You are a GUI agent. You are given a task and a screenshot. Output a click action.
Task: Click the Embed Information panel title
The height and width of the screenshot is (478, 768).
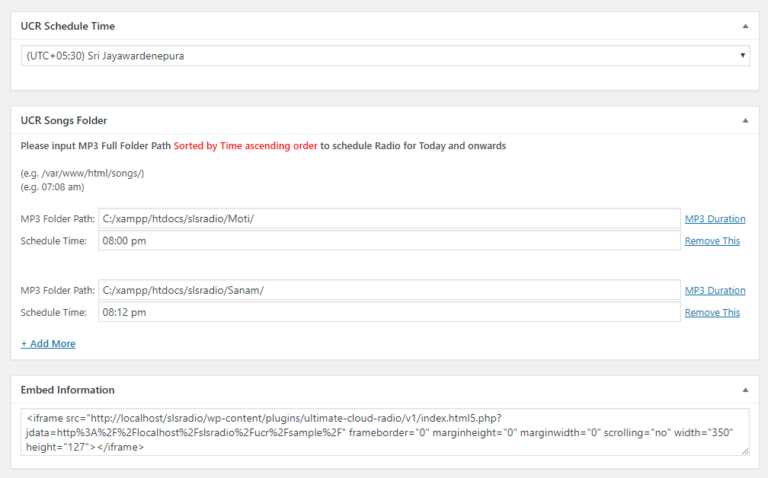click(x=68, y=389)
